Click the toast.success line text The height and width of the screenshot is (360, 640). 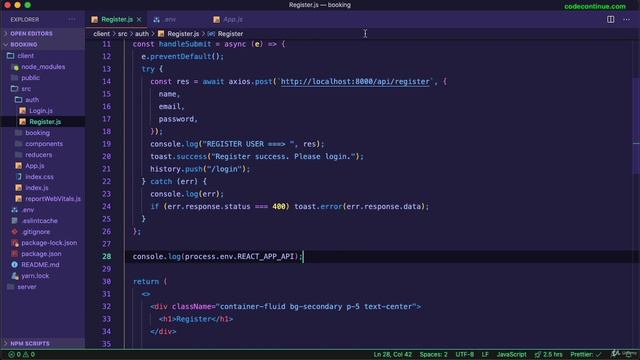pos(257,156)
